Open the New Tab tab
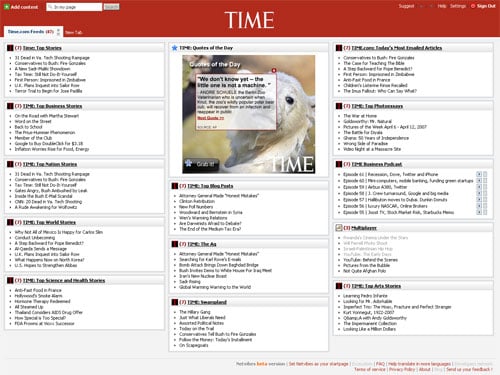 pos(74,32)
